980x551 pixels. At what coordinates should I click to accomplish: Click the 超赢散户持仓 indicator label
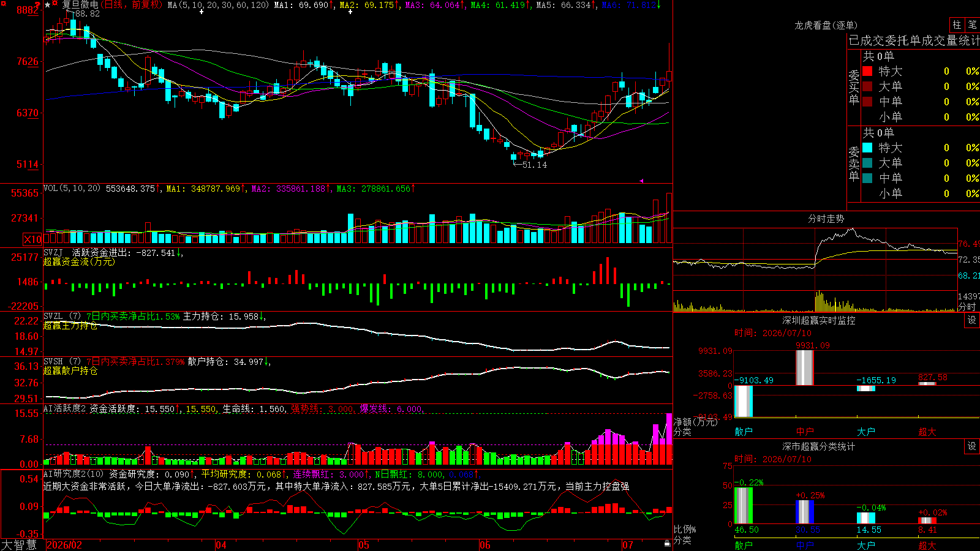tap(70, 370)
